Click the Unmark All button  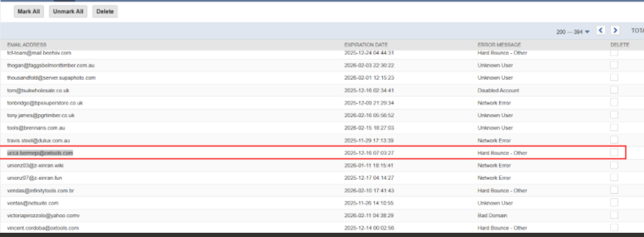[x=68, y=12]
